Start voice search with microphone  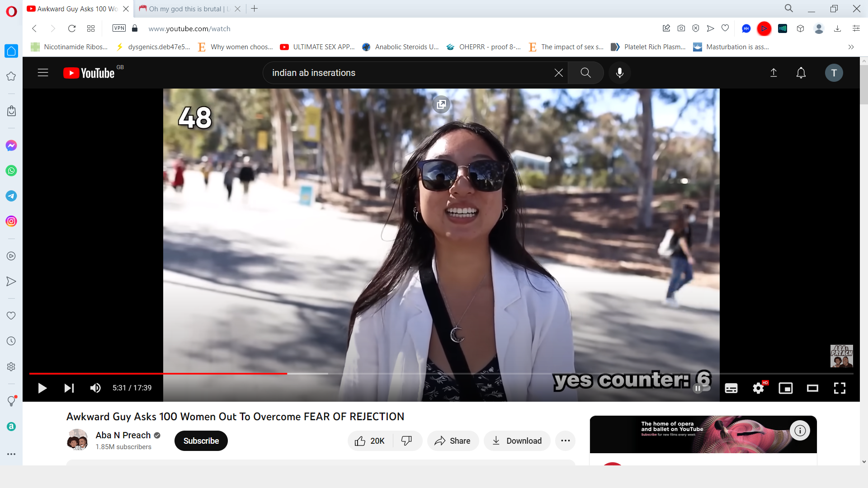tap(619, 73)
